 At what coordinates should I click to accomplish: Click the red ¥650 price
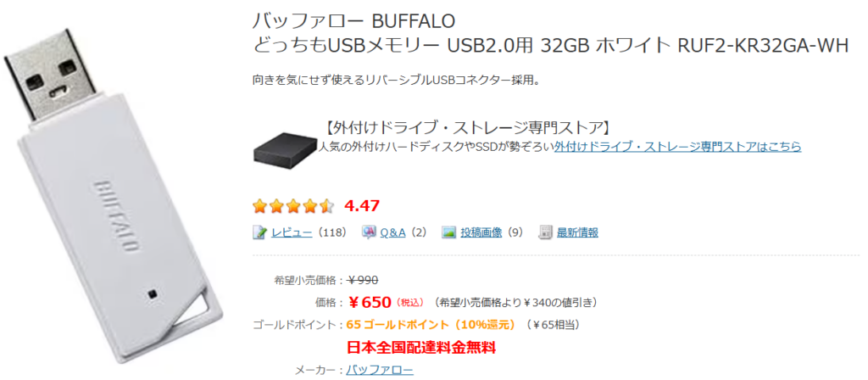point(370,302)
